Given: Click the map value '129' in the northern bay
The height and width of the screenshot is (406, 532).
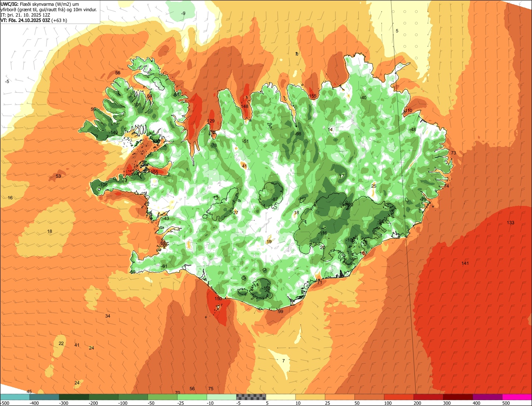Looking at the screenshot, I should pos(211,121).
